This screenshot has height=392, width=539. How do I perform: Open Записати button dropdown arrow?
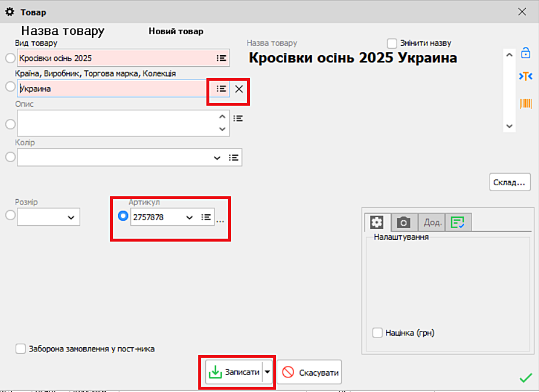tap(267, 372)
